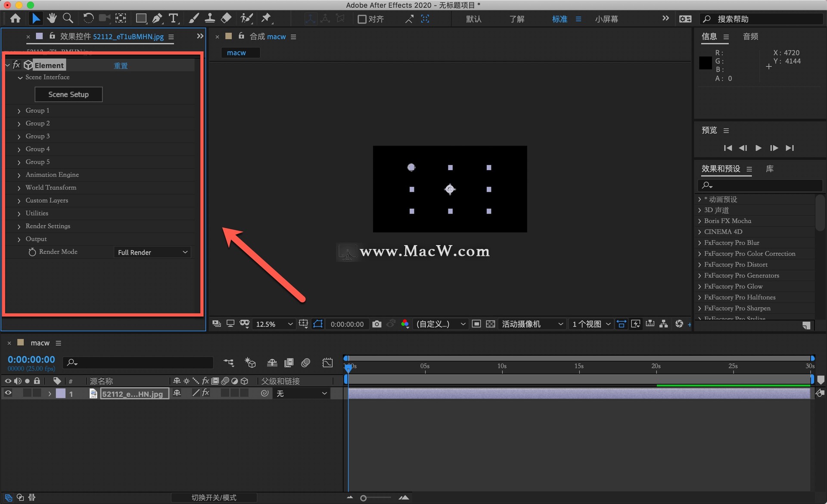The image size is (827, 504).
Task: Click the timeline zoom slider handle
Action: pos(364,498)
